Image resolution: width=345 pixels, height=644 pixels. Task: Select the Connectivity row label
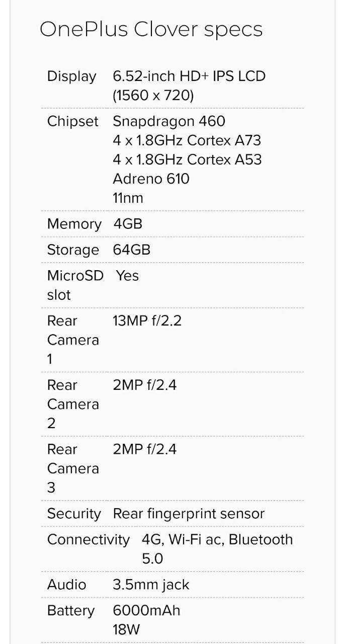click(88, 539)
